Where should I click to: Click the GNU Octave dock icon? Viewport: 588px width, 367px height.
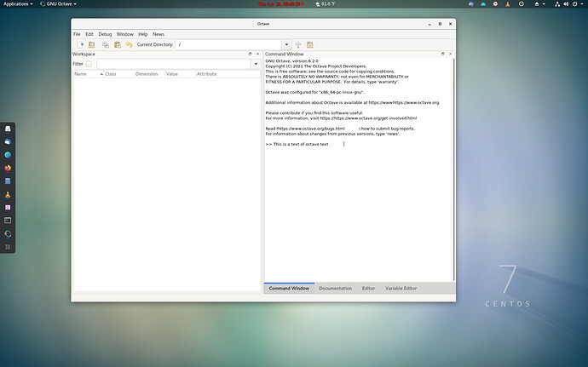8,234
